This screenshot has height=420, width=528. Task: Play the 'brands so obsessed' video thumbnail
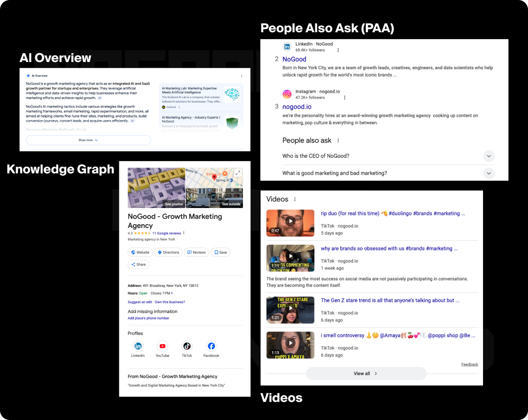coord(290,258)
